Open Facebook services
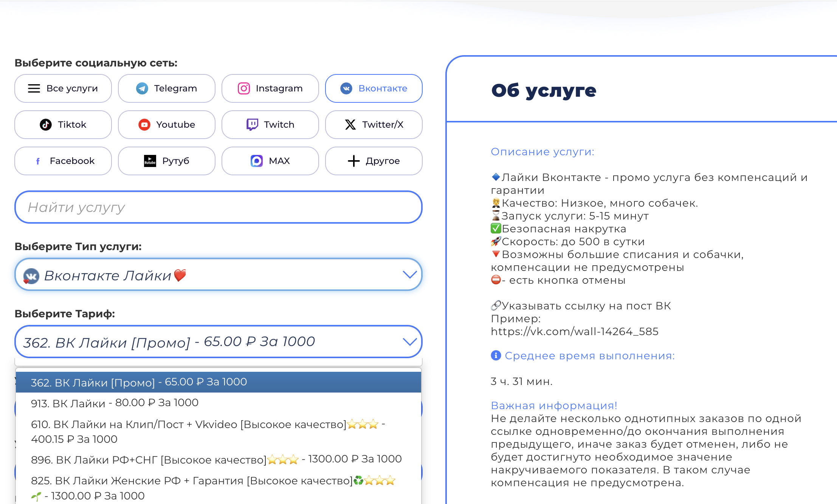Viewport: 837px width, 504px height. [x=63, y=161]
